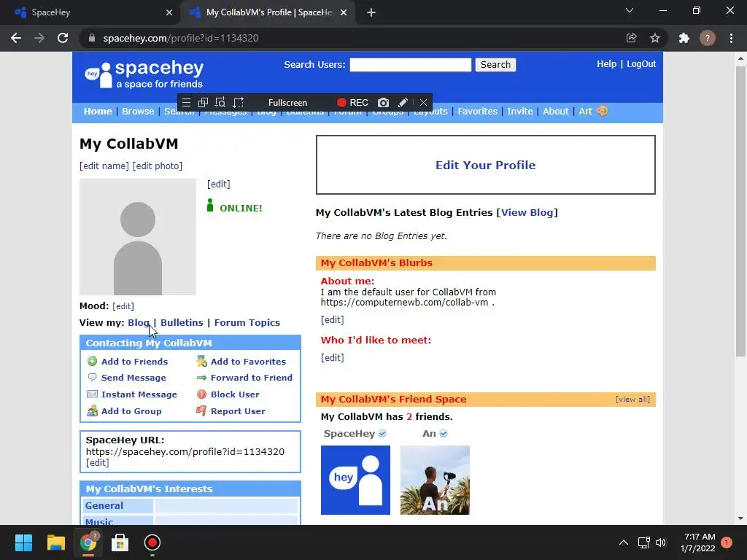Click the Report User flag icon
The height and width of the screenshot is (560, 747).
tap(201, 411)
